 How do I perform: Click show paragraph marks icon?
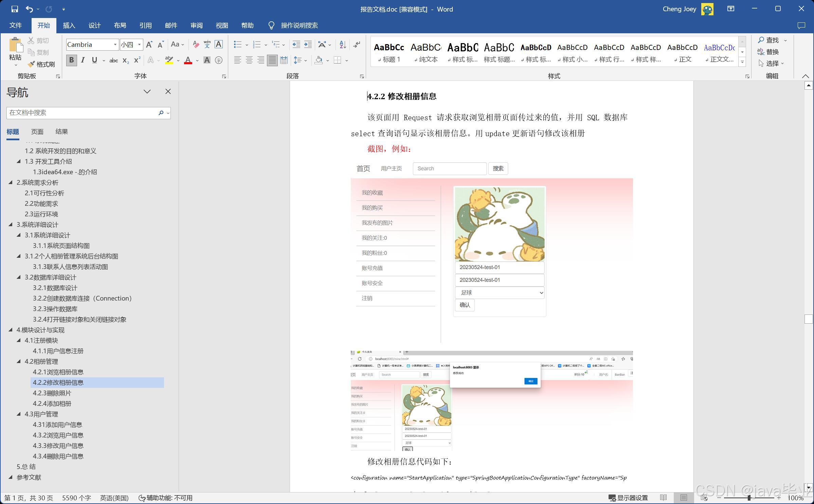(x=357, y=44)
